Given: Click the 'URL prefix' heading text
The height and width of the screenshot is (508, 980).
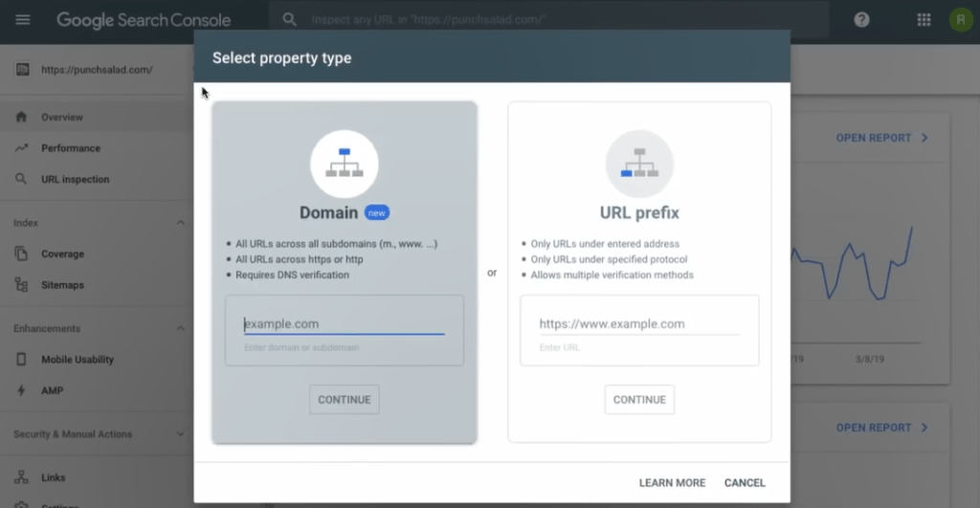Looking at the screenshot, I should pos(639,213).
